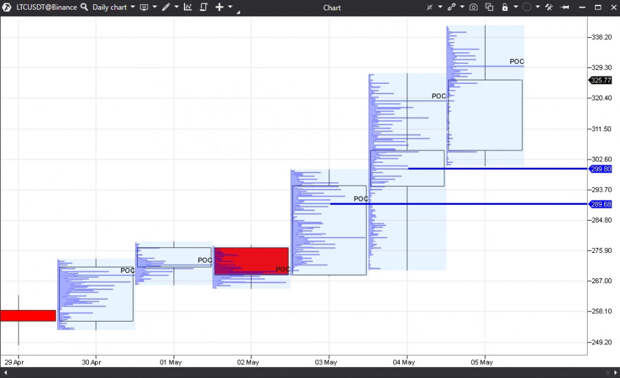Select the 299.80 price level marker
620x378 pixels.
[601, 169]
